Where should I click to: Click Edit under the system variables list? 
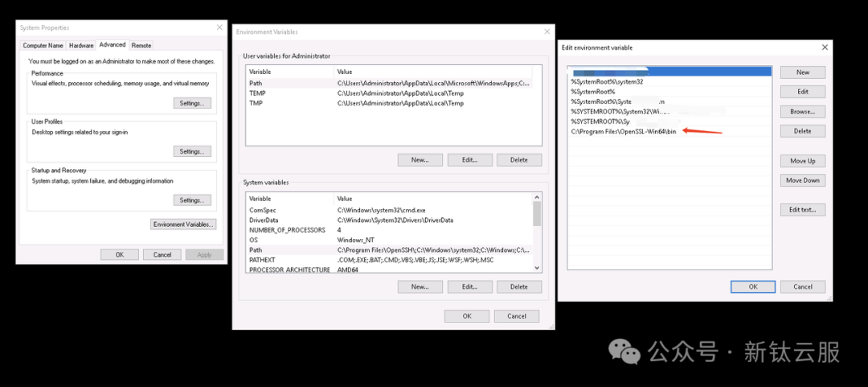[x=470, y=286]
